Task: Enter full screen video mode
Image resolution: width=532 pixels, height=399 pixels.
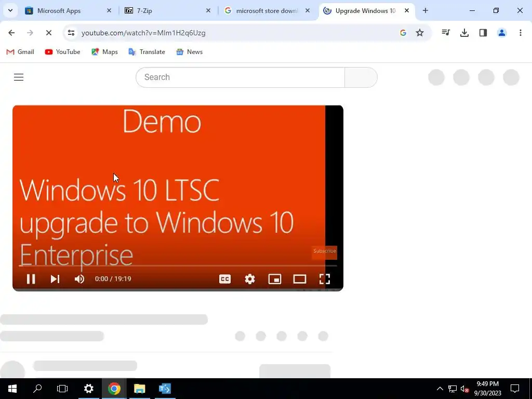Action: coord(325,279)
